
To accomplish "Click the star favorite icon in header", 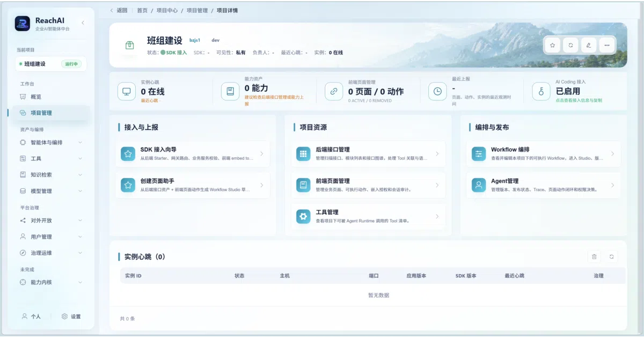I will tap(553, 45).
